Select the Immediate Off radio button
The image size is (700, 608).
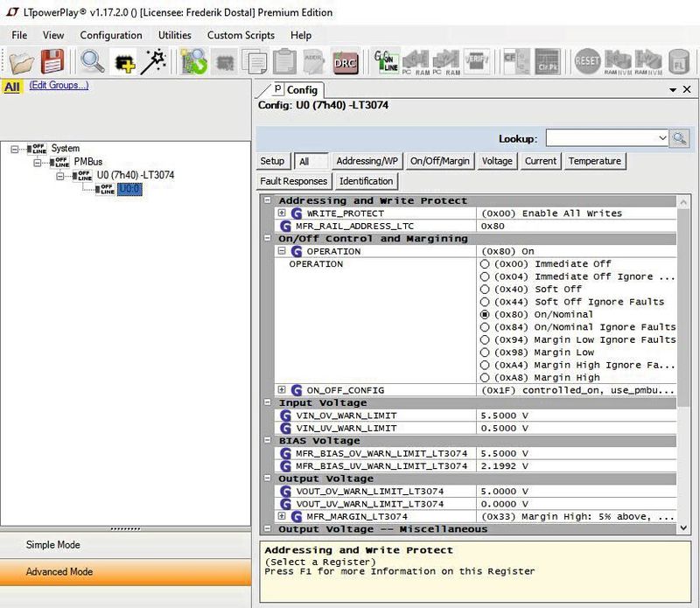(485, 264)
